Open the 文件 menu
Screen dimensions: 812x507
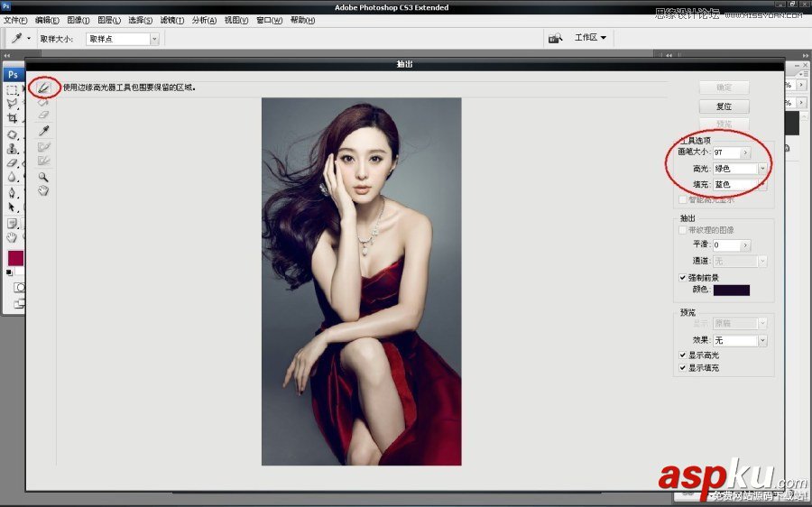(x=15, y=20)
